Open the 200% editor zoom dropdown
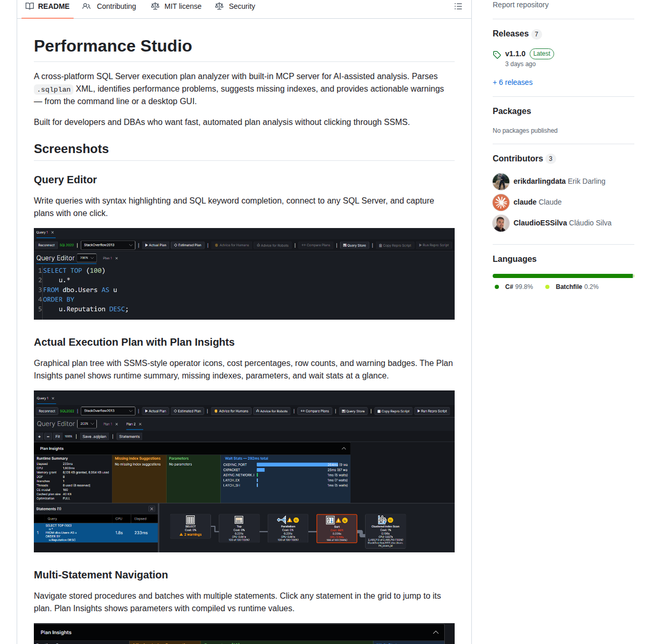 click(x=87, y=423)
